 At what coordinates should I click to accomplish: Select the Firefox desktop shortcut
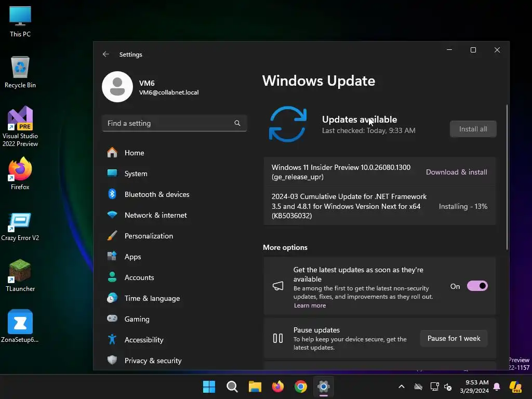coord(20,174)
